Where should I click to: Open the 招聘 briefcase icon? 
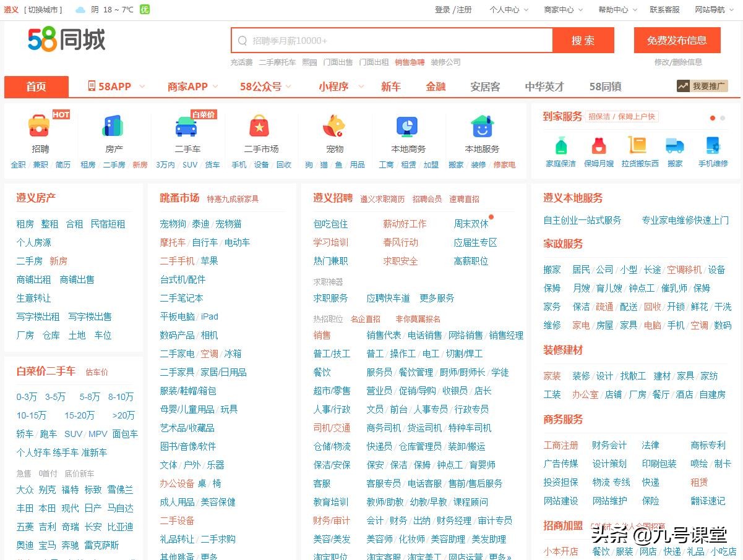[39, 125]
